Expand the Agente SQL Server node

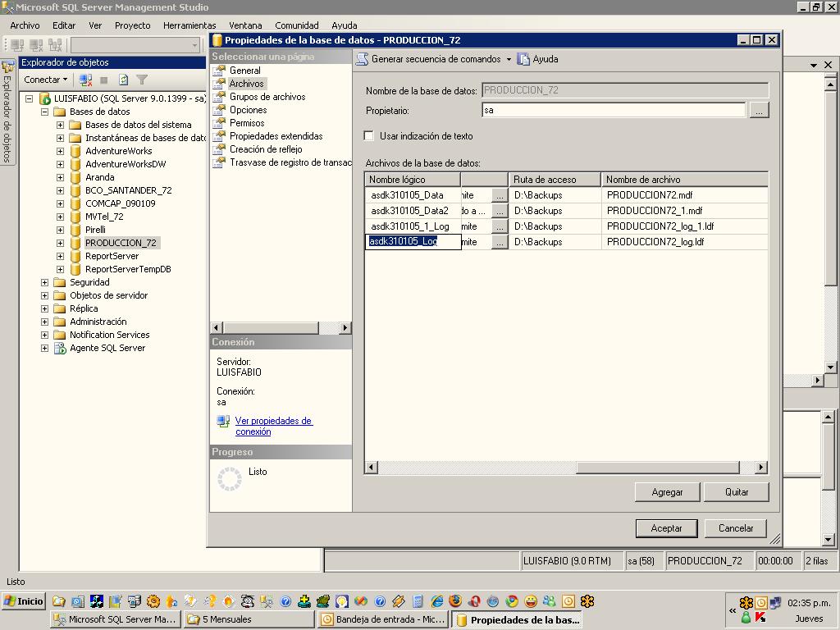tap(45, 348)
